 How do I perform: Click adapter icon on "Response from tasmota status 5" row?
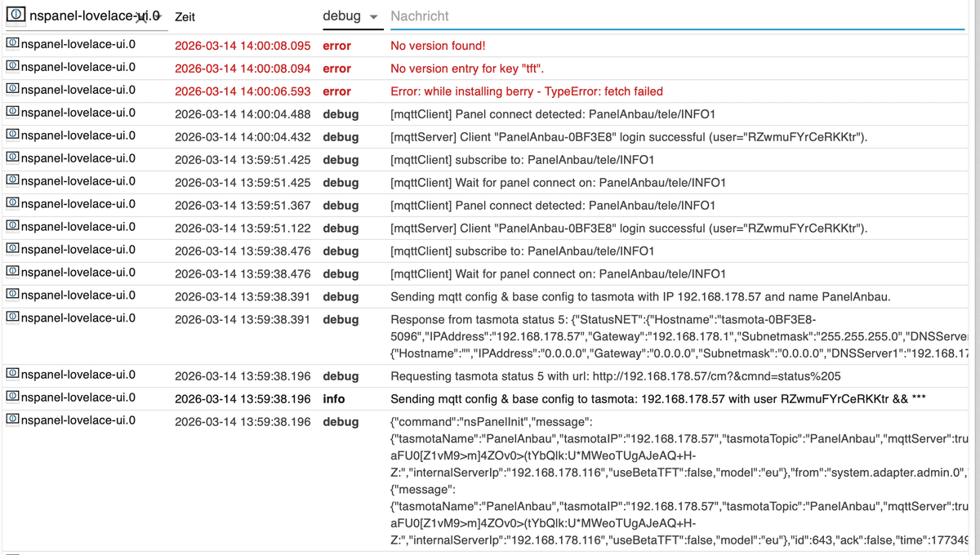12,319
